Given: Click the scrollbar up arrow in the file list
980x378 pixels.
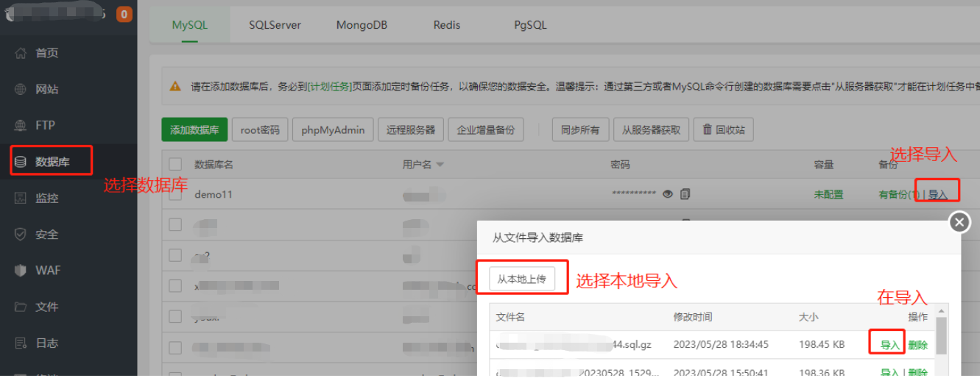Looking at the screenshot, I should click(x=941, y=310).
